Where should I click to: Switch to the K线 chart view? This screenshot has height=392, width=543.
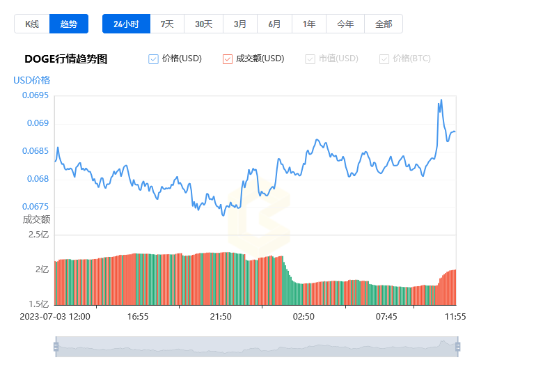click(32, 24)
